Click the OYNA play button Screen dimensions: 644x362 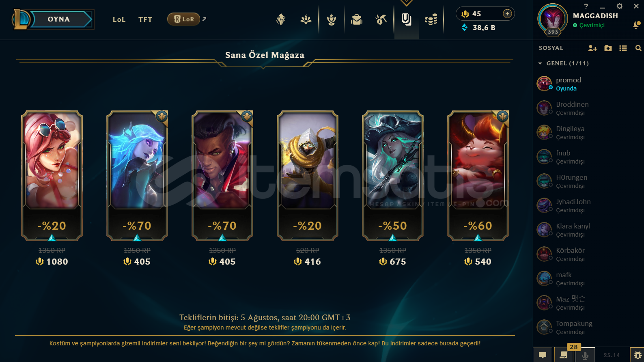[x=59, y=19]
